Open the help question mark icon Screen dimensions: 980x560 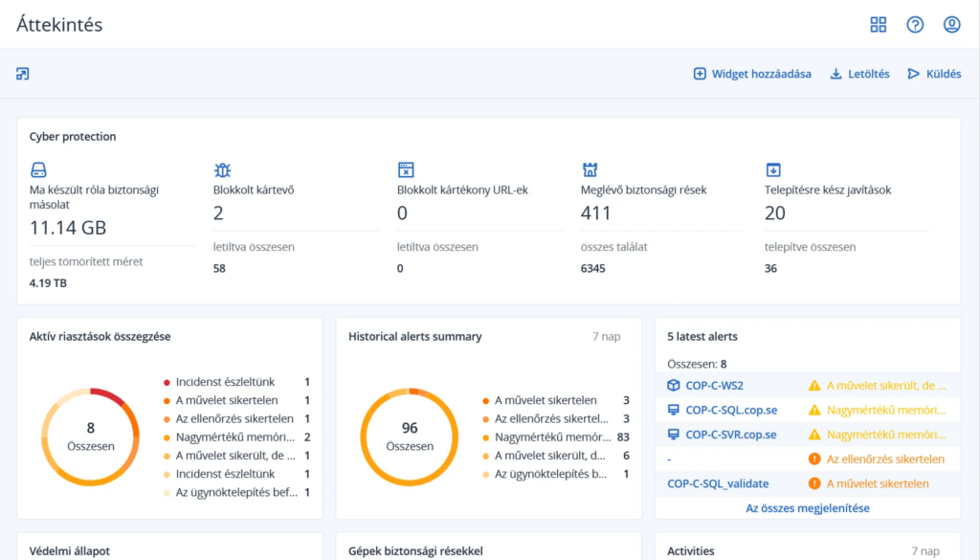click(x=915, y=24)
